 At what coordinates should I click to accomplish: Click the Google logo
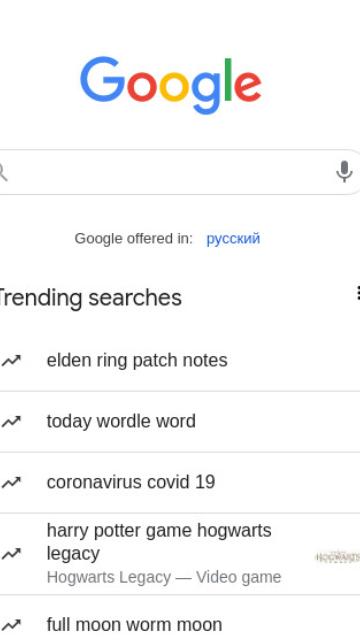[x=171, y=85]
